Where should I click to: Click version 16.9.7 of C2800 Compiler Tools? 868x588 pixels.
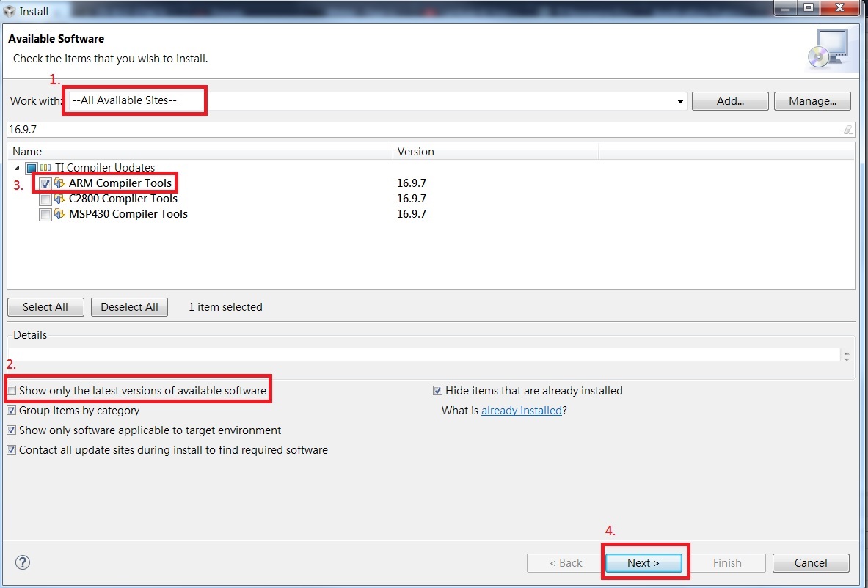tap(412, 199)
